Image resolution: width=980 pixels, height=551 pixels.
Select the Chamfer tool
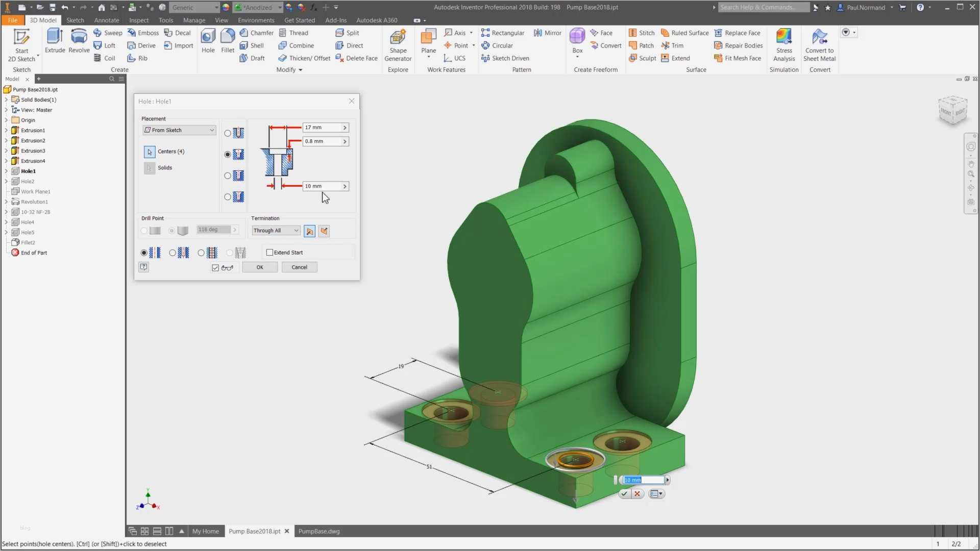coord(257,33)
